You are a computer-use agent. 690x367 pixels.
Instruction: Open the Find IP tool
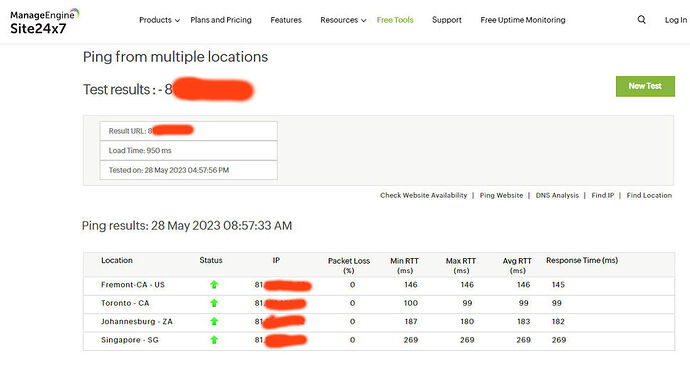(602, 195)
